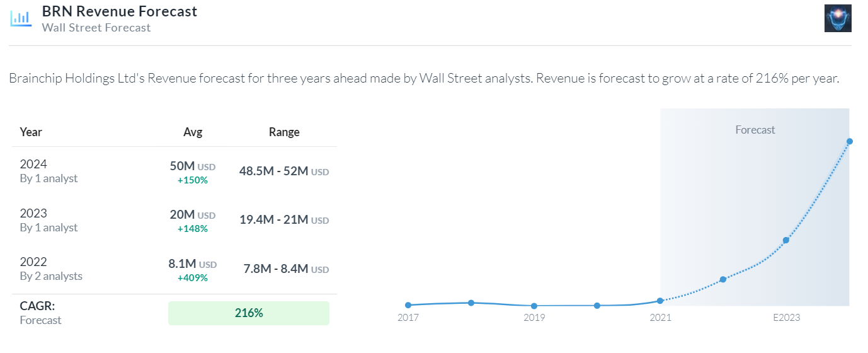Select the Wall Street Forecast subtitle
The image size is (868, 353).
96,28
